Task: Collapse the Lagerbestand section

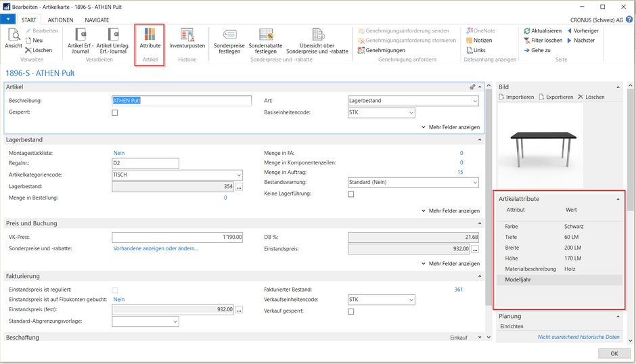Action: [x=480, y=140]
